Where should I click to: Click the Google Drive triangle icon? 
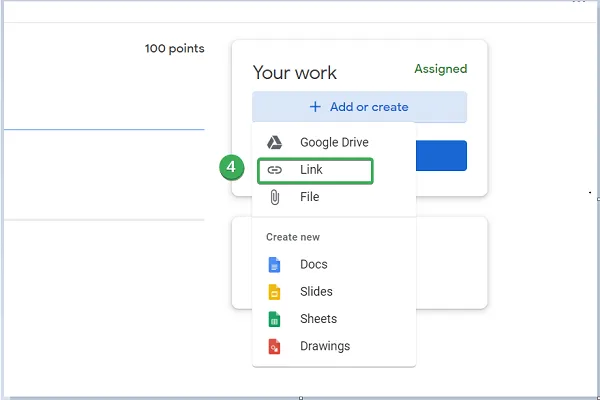[x=274, y=142]
